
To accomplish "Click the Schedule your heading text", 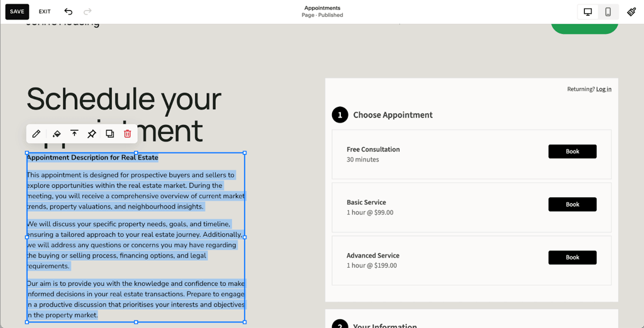I will tap(124, 99).
